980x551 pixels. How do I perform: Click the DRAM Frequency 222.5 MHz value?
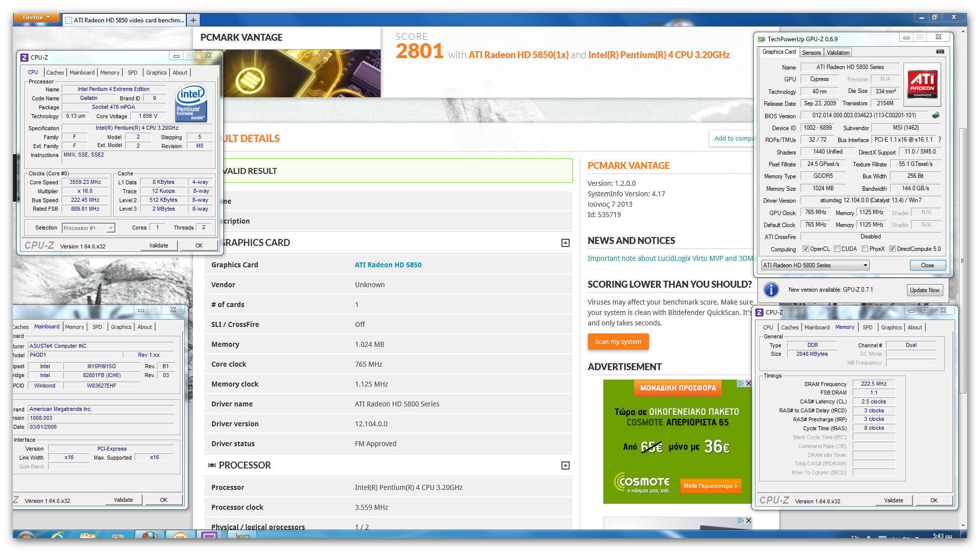874,384
